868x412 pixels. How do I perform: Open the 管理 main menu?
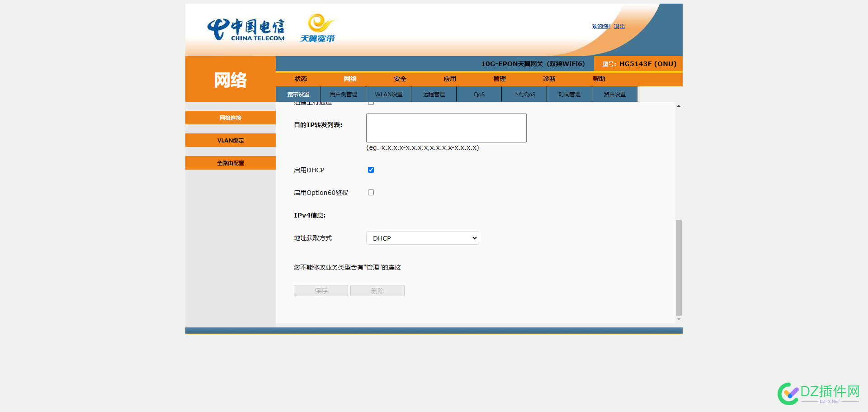point(500,79)
